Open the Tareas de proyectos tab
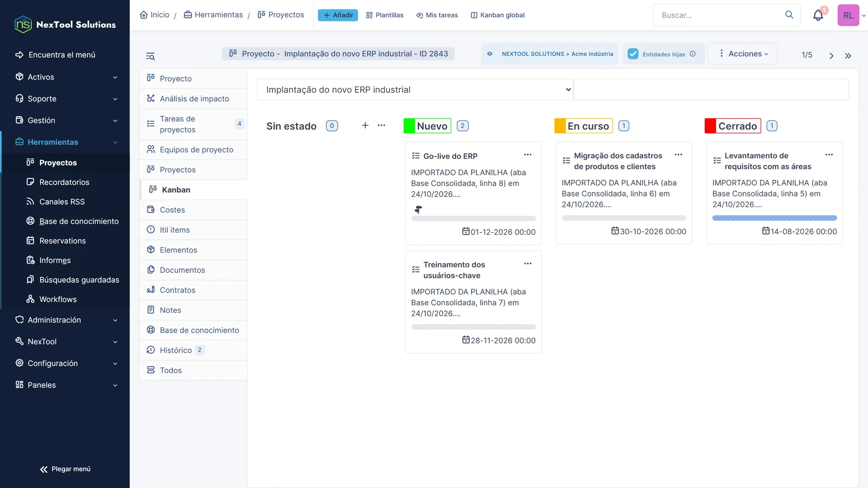Image resolution: width=868 pixels, height=488 pixels. pos(193,124)
